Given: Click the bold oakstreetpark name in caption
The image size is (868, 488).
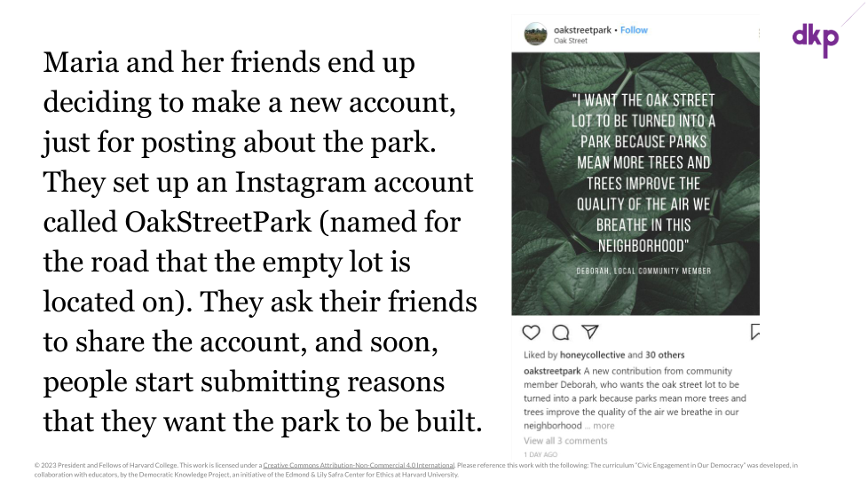Looking at the screenshot, I should [x=552, y=371].
